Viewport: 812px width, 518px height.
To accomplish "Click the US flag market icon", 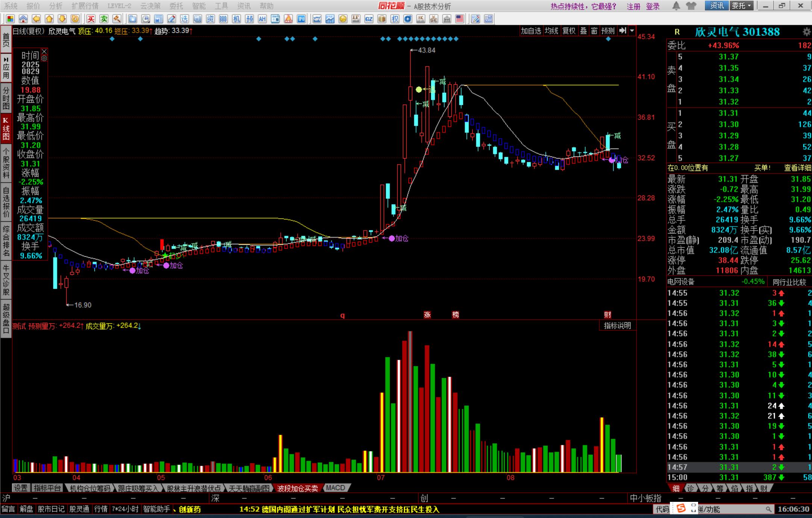I will (x=459, y=19).
